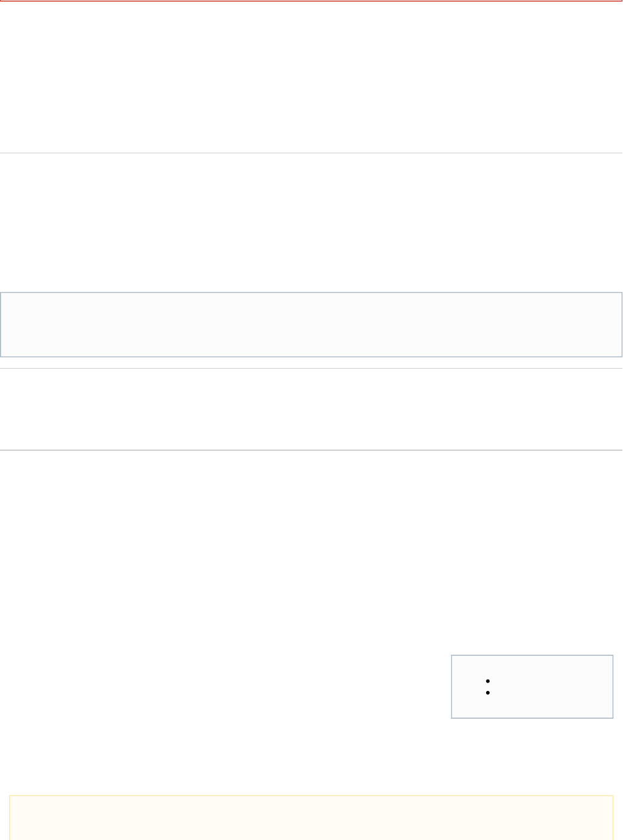Click the lowest gray horizontal divider
Screen dimensions: 623x840
pos(311,450)
